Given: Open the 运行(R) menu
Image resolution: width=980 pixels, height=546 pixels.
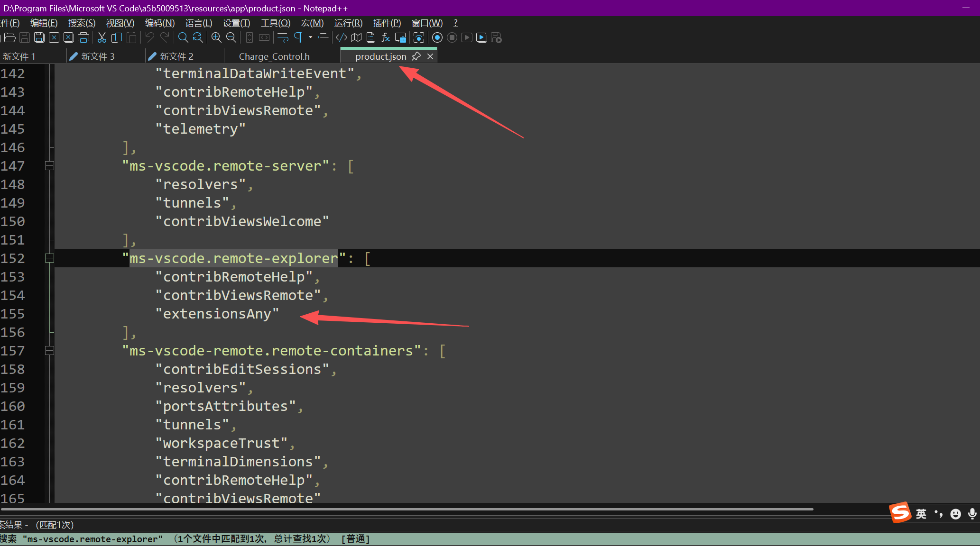Looking at the screenshot, I should (x=348, y=23).
